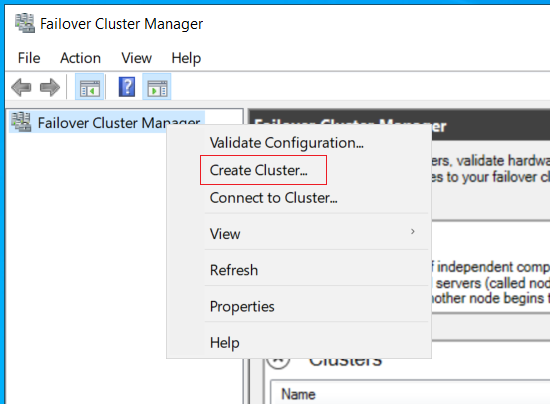Open the File menu
The width and height of the screenshot is (550, 404).
[x=29, y=58]
